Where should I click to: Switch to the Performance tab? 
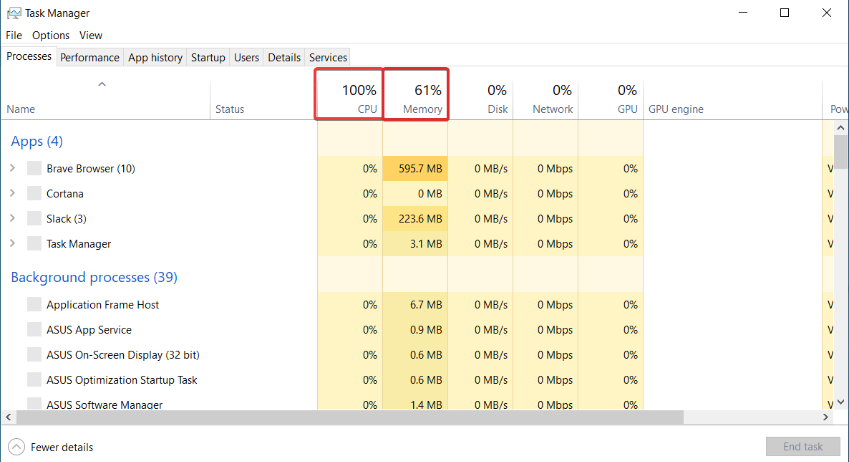click(x=90, y=58)
